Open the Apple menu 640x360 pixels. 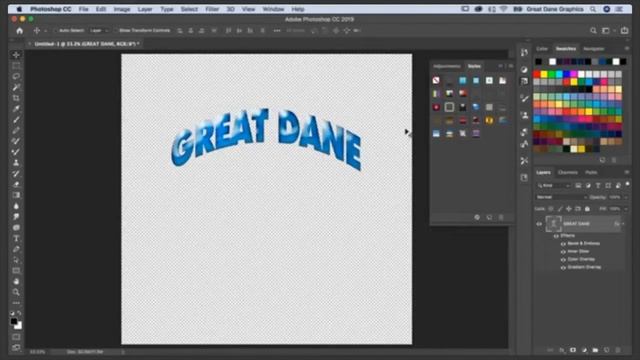19,9
